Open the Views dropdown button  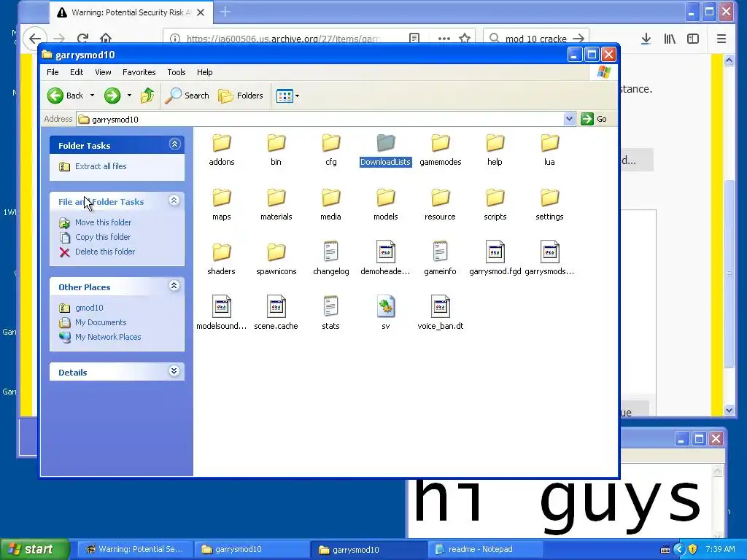pos(287,96)
